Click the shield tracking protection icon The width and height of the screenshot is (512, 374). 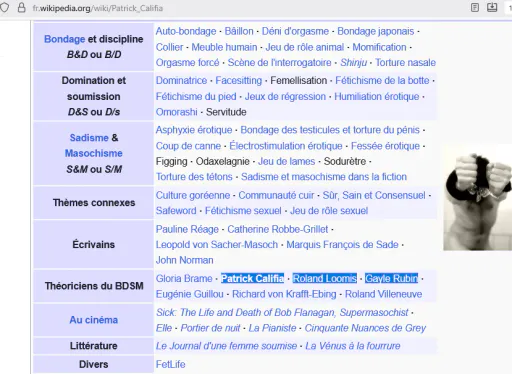(4, 8)
